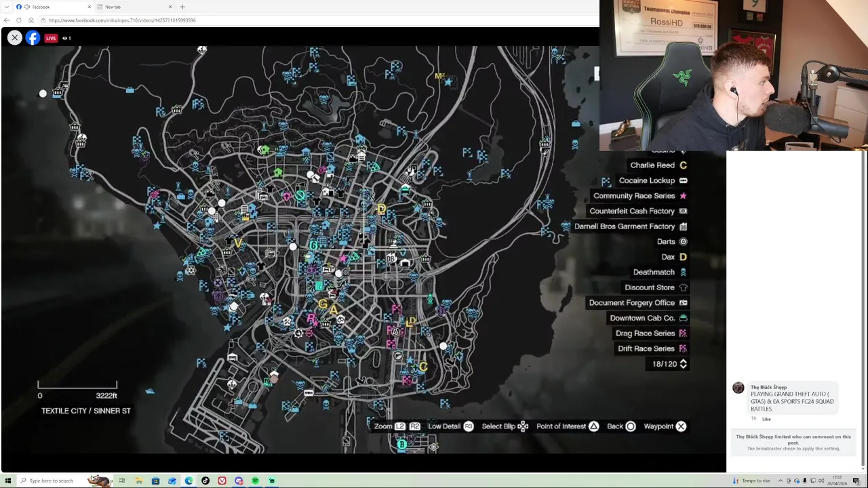The image size is (868, 488).
Task: Close the Facebook video viewer with X
Action: tap(14, 38)
